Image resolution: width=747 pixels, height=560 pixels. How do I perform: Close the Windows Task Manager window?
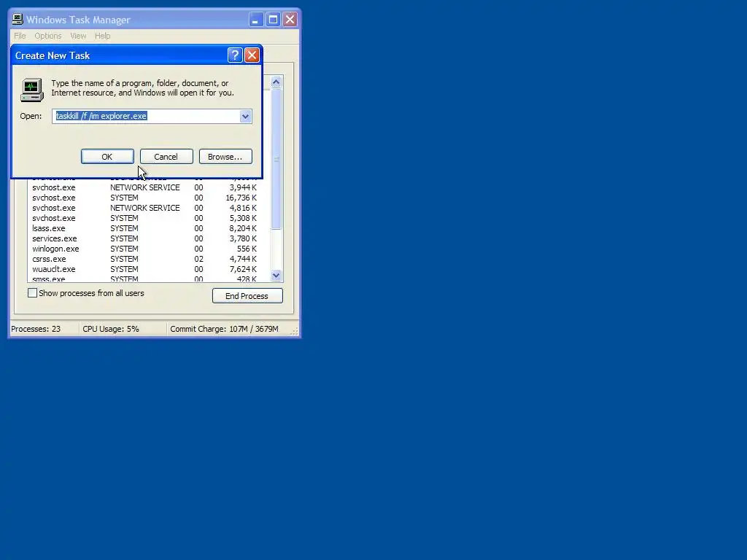290,20
